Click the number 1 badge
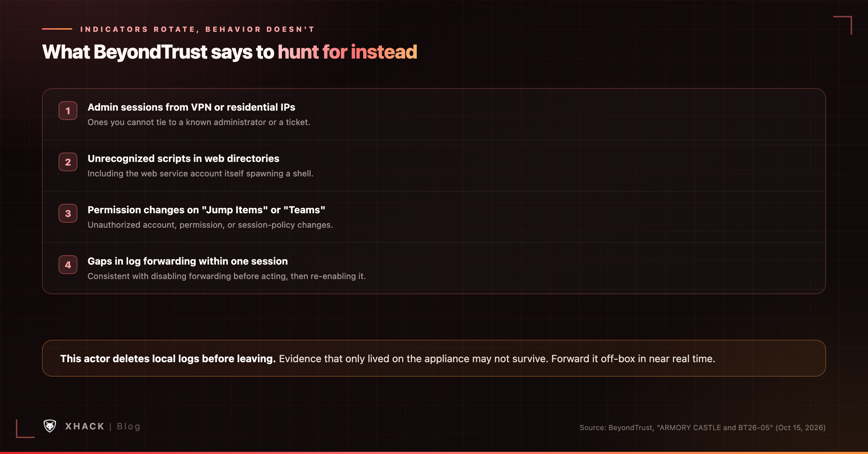The width and height of the screenshot is (868, 454). 68,111
